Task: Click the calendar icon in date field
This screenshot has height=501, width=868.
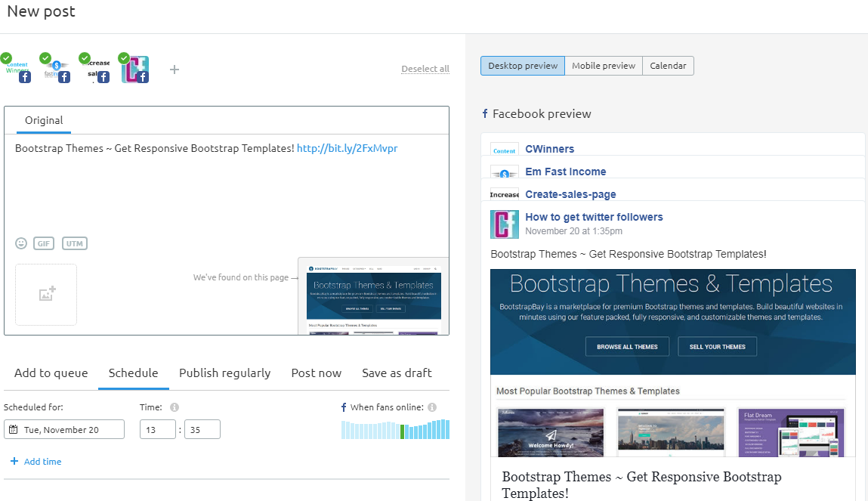Action: (x=14, y=430)
